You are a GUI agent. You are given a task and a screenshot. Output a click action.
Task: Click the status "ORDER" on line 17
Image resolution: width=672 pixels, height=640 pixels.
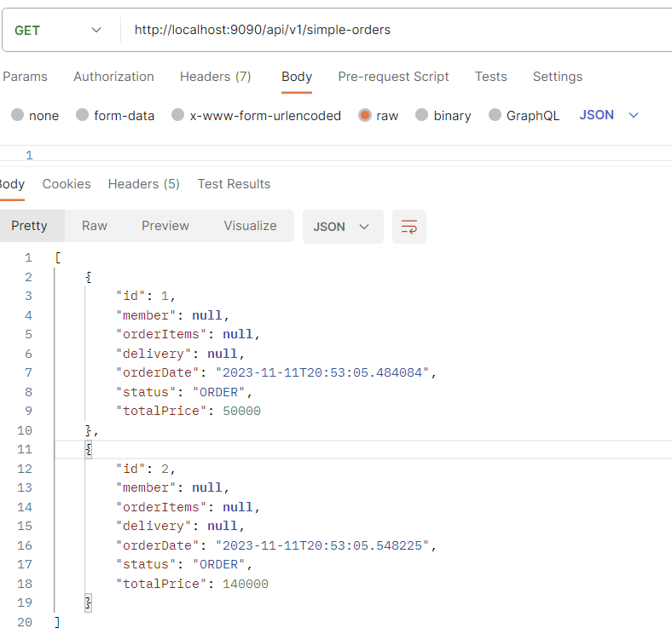(x=218, y=565)
